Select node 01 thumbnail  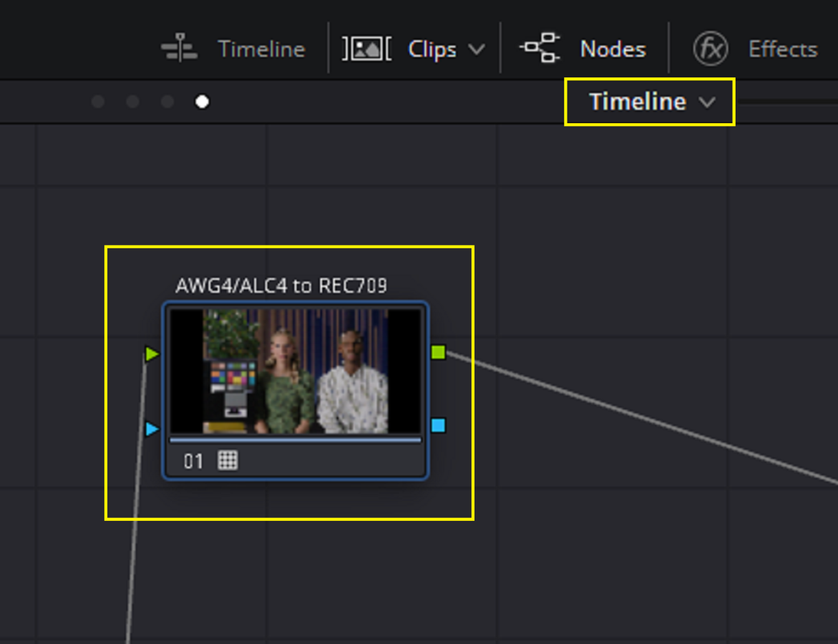pyautogui.click(x=295, y=371)
